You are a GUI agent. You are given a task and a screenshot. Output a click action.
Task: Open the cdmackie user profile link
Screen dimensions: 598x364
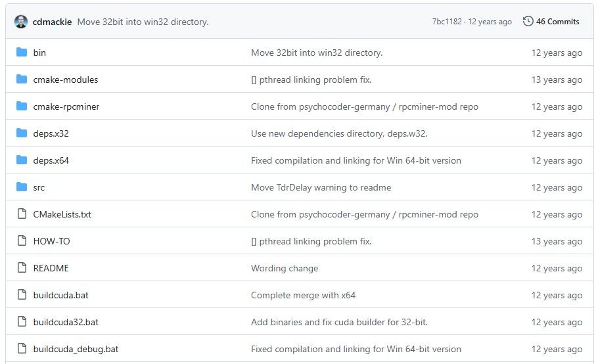[x=52, y=22]
